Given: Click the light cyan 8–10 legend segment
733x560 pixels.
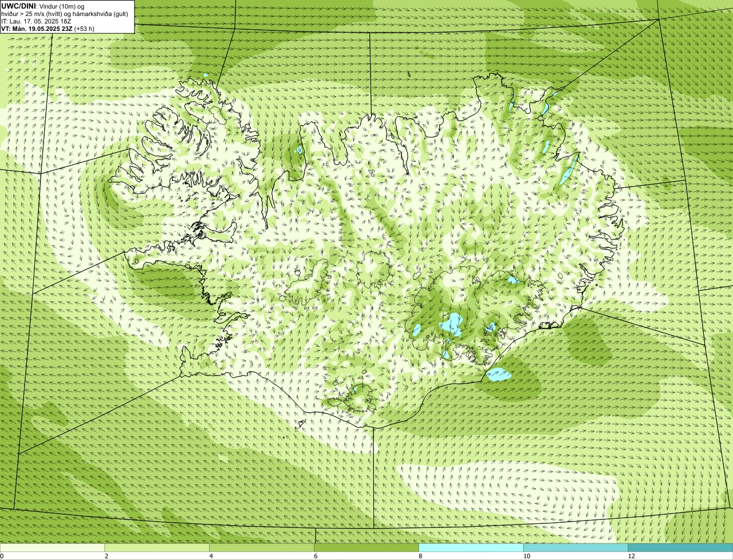Looking at the screenshot, I should 471,548.
